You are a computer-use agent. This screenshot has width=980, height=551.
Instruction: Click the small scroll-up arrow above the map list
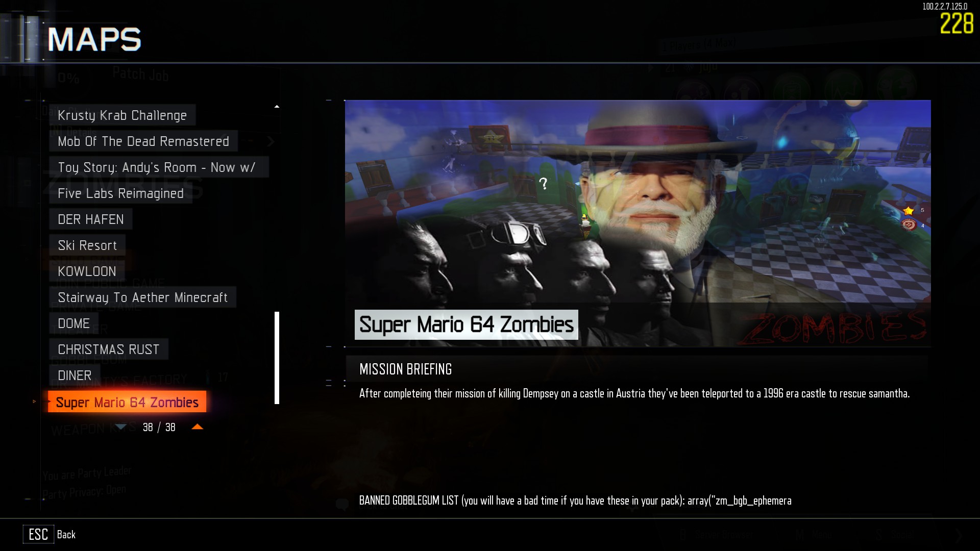click(277, 107)
